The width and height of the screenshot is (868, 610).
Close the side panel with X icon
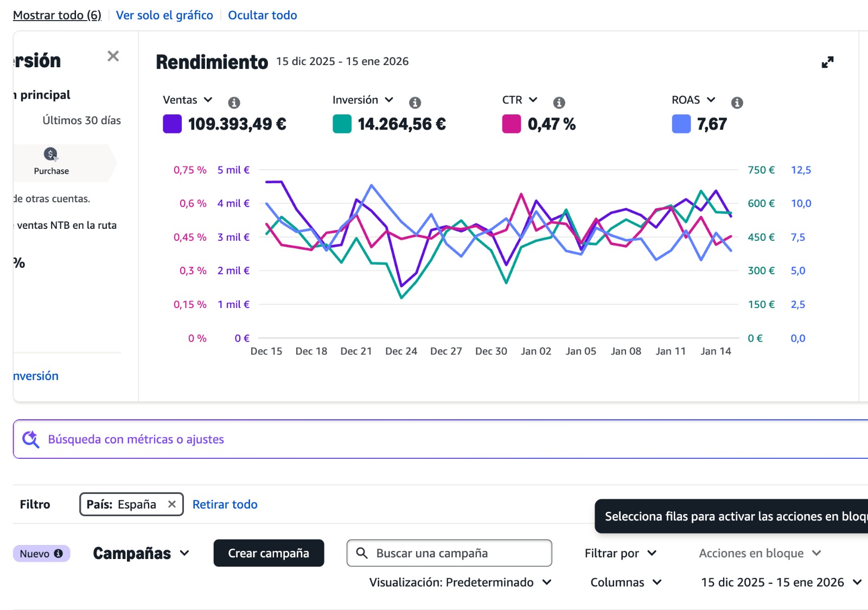click(113, 56)
